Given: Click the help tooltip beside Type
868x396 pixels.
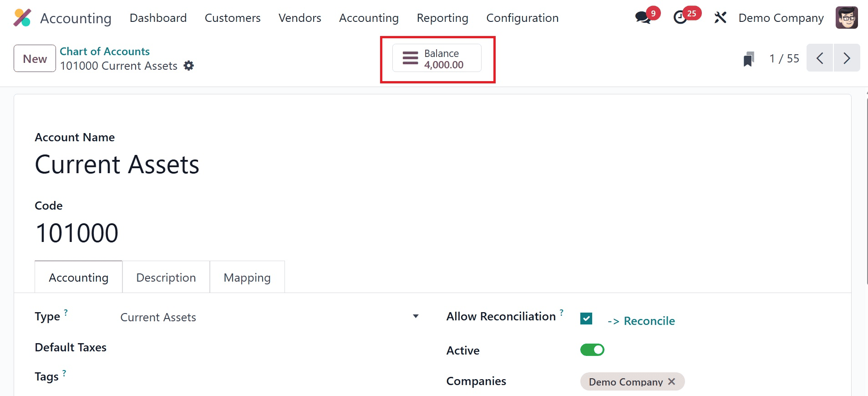Looking at the screenshot, I should pos(66,312).
